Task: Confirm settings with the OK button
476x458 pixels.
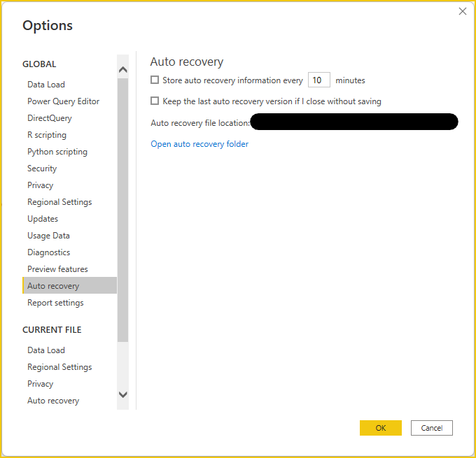Action: click(x=381, y=428)
